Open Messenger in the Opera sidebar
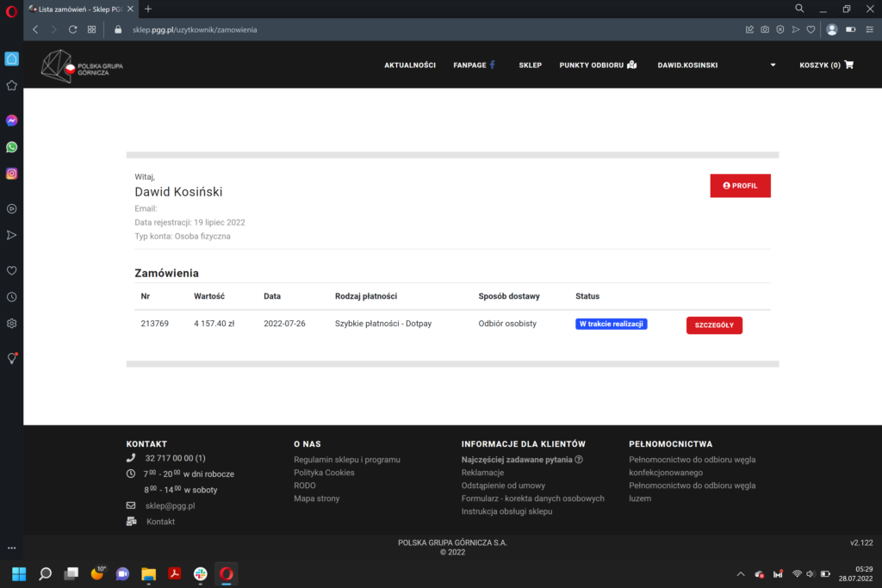The image size is (882, 588). tap(11, 121)
